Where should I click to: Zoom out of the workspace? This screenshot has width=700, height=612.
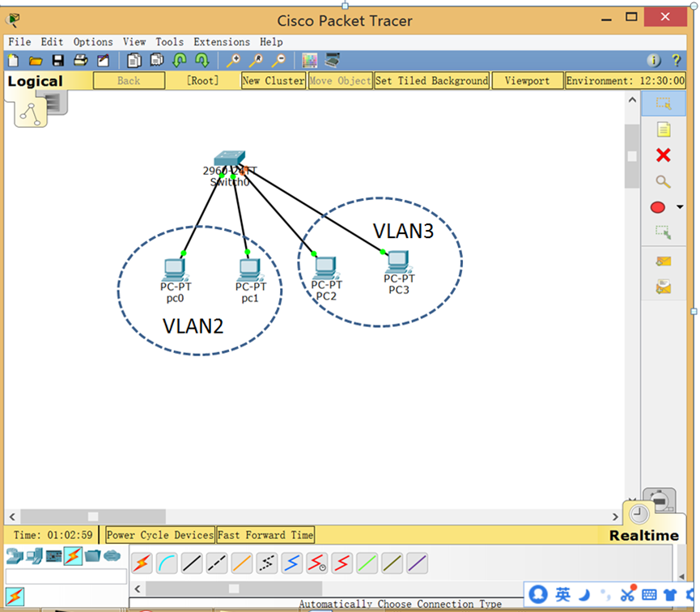[279, 60]
